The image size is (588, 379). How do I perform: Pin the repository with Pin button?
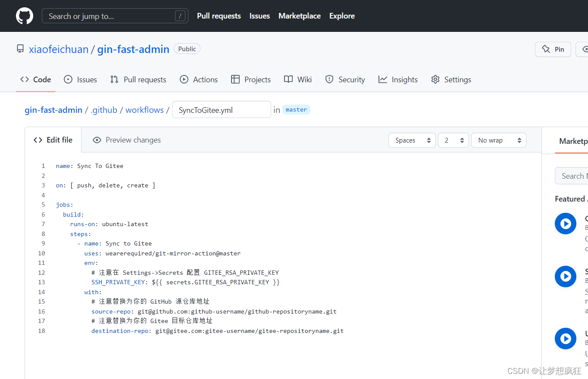pos(553,49)
